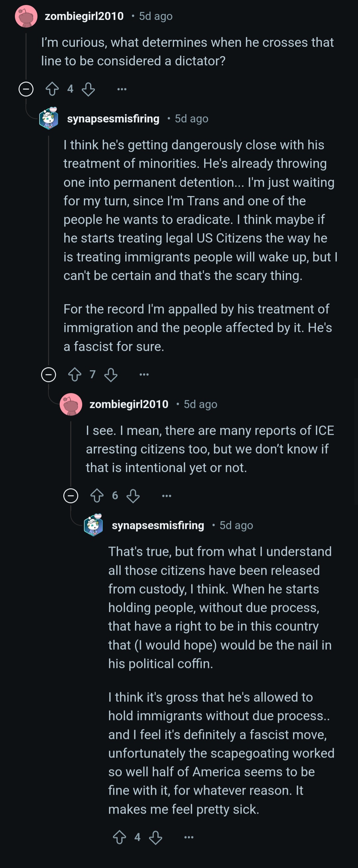Image resolution: width=358 pixels, height=868 pixels.
Task: Upvote zombiegirl2010's dictator question comment
Action: point(52,89)
